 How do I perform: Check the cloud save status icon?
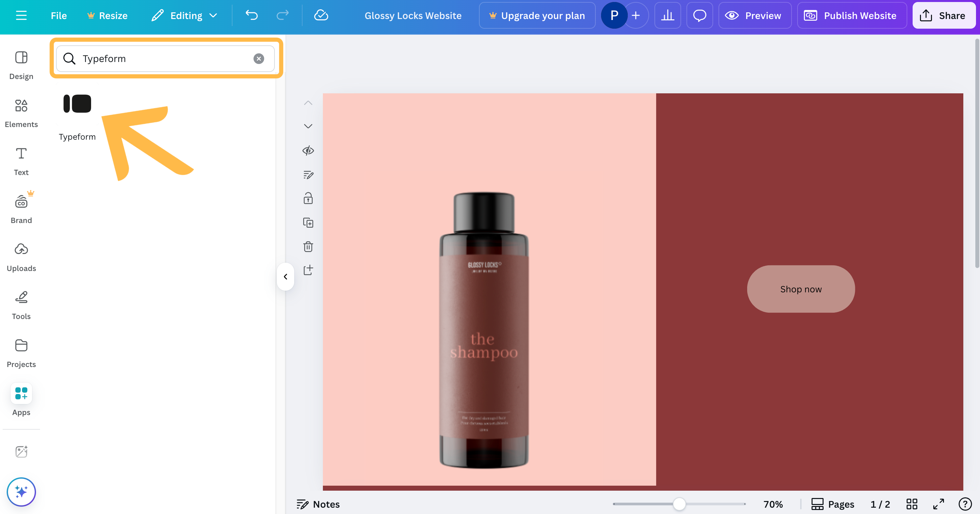tap(321, 15)
